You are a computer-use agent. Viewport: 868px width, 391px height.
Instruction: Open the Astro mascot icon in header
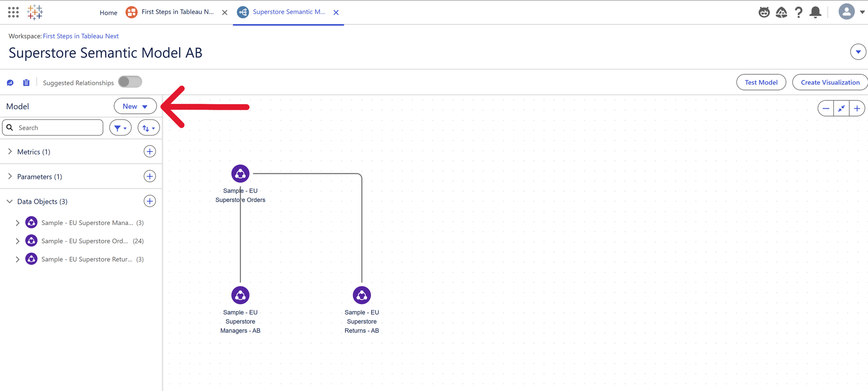[x=764, y=12]
